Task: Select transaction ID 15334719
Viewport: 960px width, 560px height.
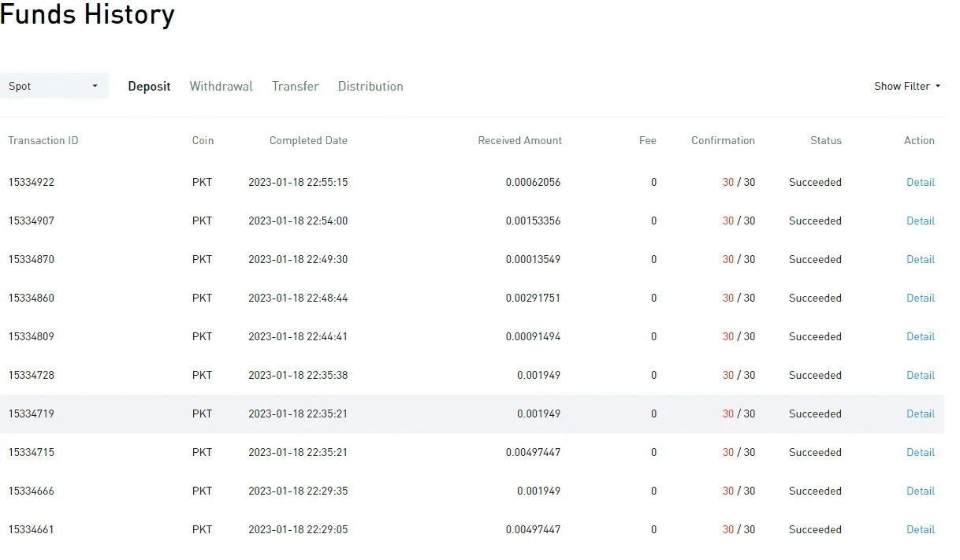Action: coord(32,414)
